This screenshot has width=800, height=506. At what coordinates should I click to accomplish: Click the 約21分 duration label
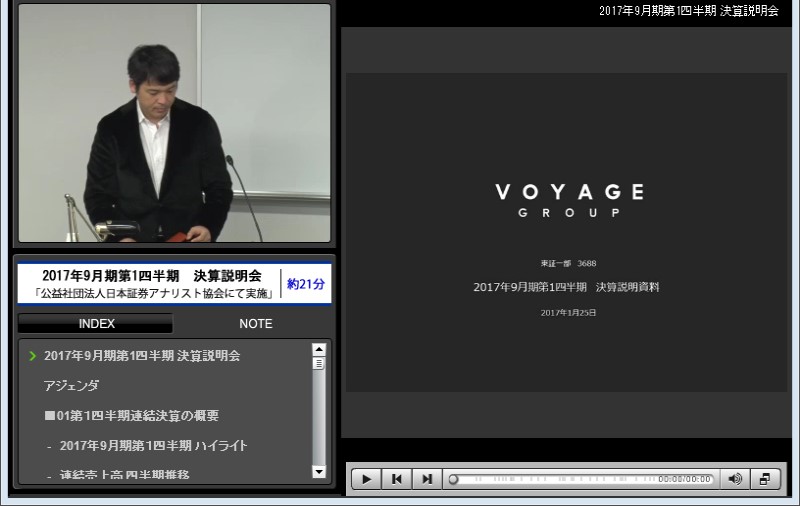coord(306,284)
